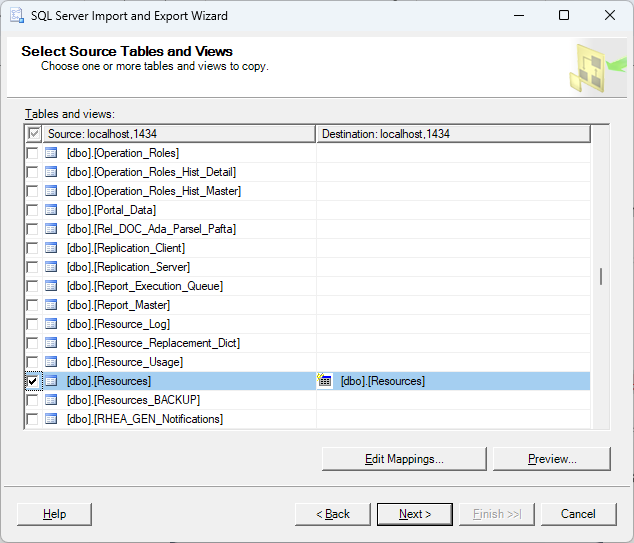Click the table icon beside Report_Master

(51, 305)
